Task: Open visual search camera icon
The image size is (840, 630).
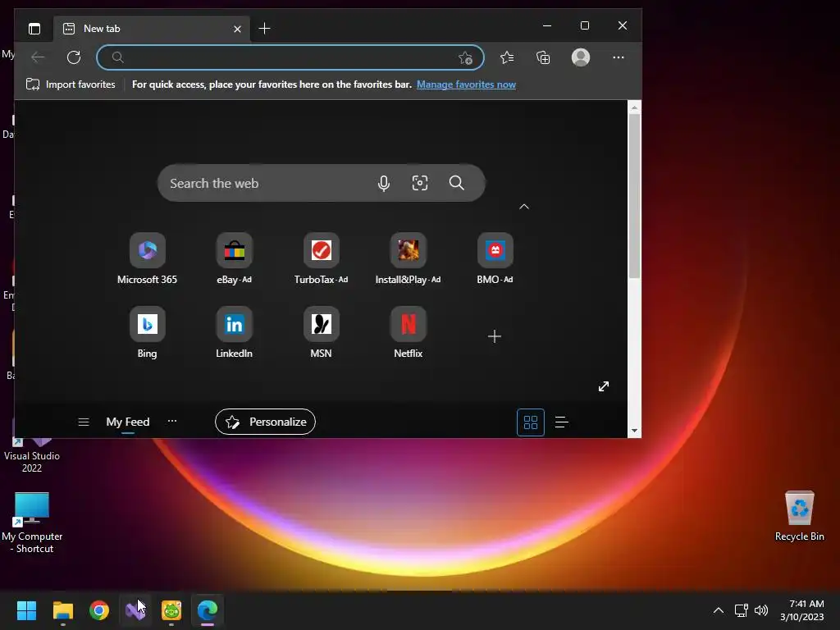Action: point(420,183)
